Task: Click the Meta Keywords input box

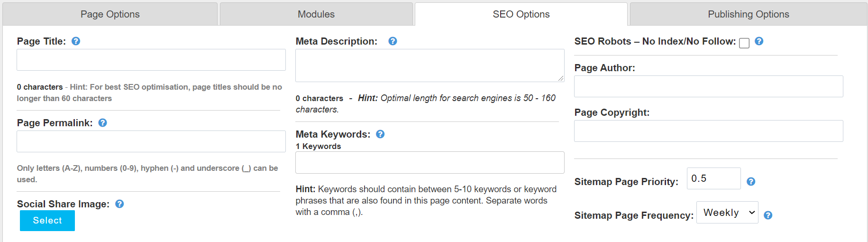Action: pos(429,163)
